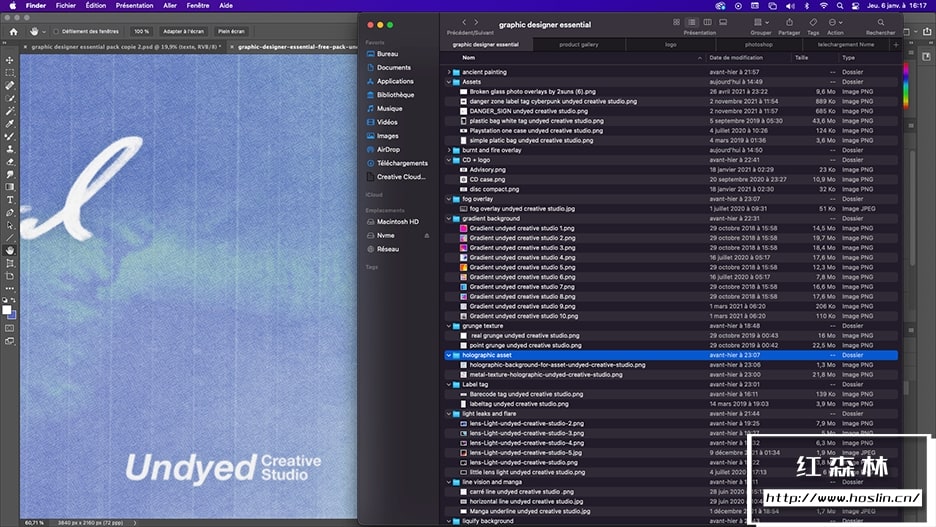This screenshot has width=936, height=527.
Task: Choose the Horizontal Type tool
Action: pos(10,199)
